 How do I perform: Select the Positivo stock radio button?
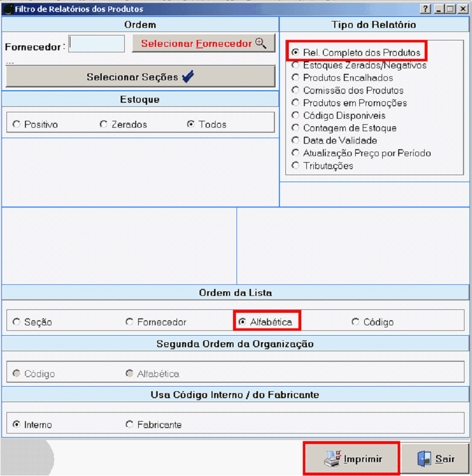click(x=17, y=124)
